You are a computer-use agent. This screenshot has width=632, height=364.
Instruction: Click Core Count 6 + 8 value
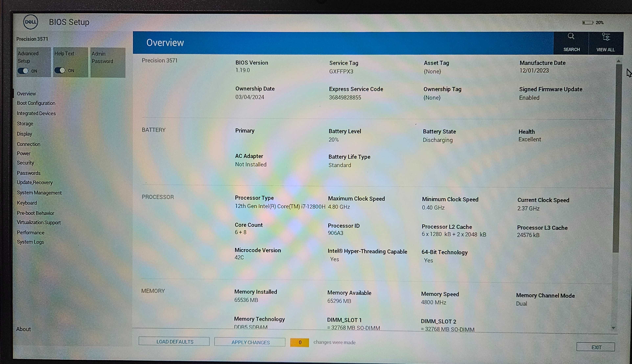[241, 232]
